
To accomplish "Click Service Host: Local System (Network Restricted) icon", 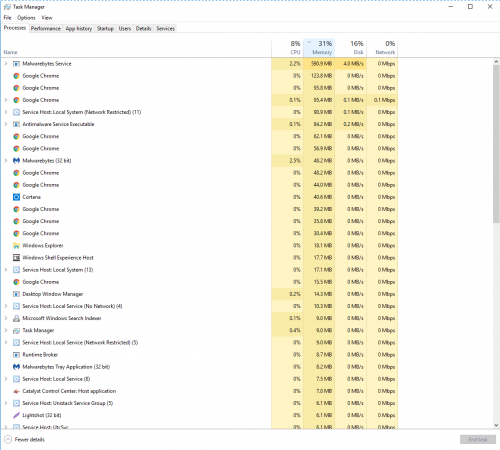I will (16, 112).
